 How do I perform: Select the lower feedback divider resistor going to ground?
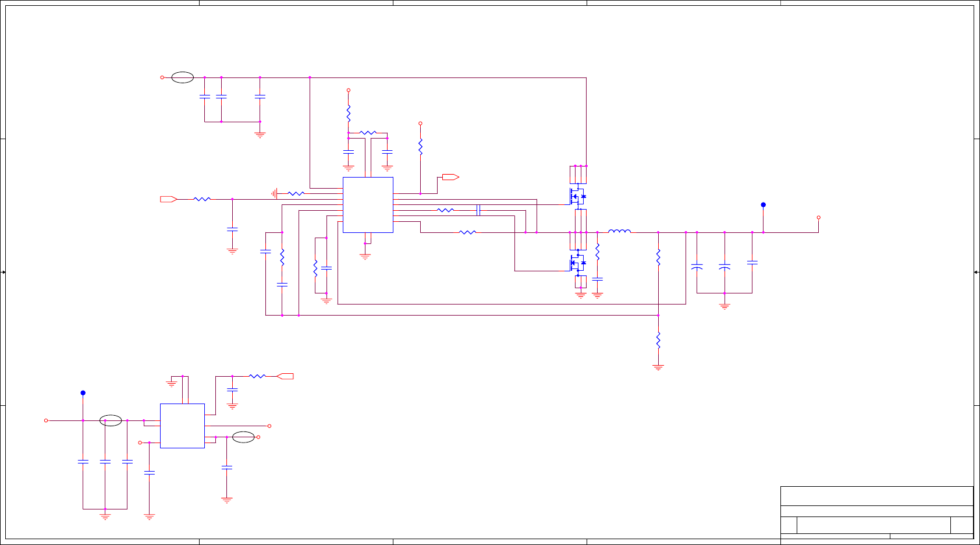click(658, 340)
